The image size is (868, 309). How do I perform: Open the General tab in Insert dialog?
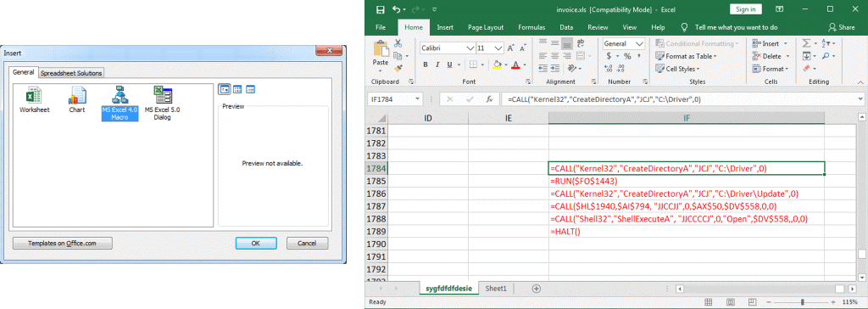[x=24, y=72]
